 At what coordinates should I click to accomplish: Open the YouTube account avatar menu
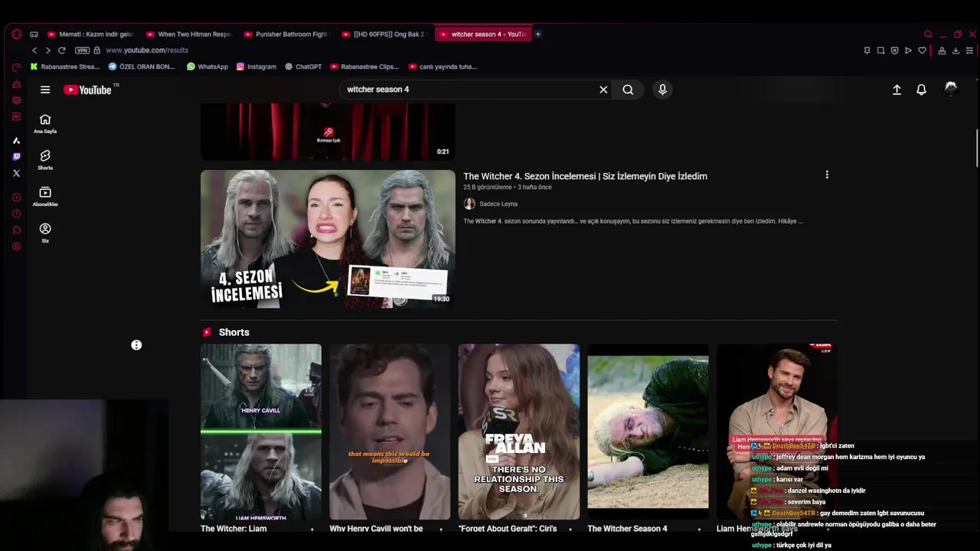pyautogui.click(x=951, y=89)
